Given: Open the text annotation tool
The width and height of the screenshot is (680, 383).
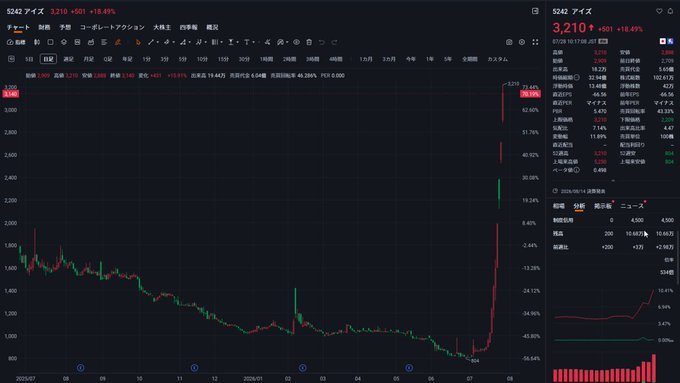Looking at the screenshot, I should tap(246, 42).
